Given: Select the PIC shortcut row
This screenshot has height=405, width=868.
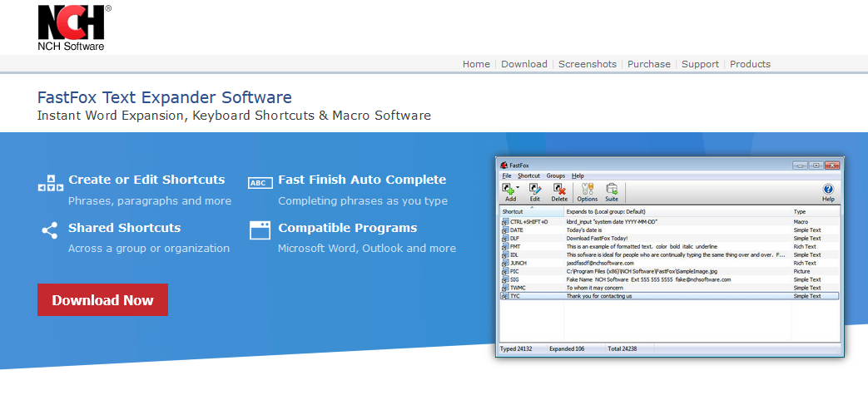Looking at the screenshot, I should click(x=670, y=271).
